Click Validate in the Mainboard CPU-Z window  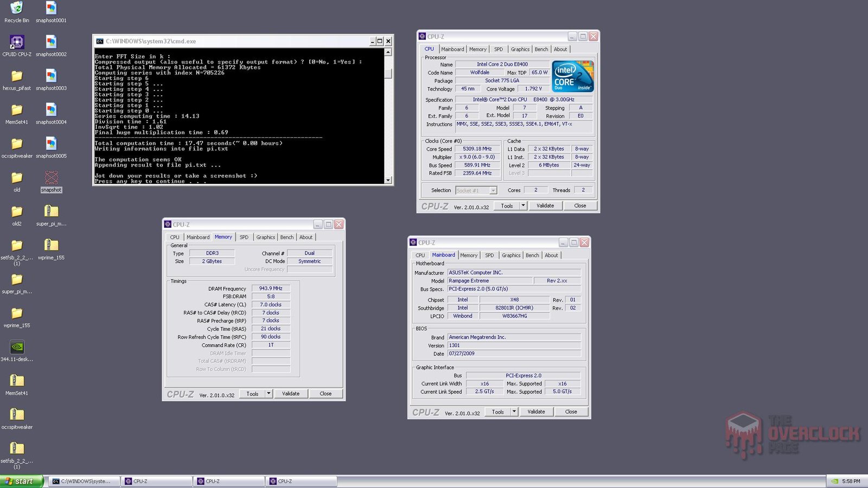[536, 412]
